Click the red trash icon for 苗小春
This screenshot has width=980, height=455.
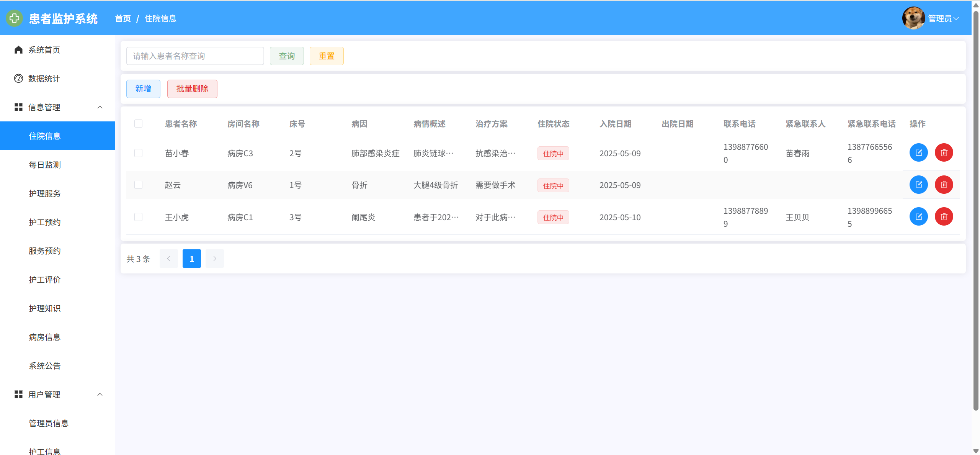944,153
